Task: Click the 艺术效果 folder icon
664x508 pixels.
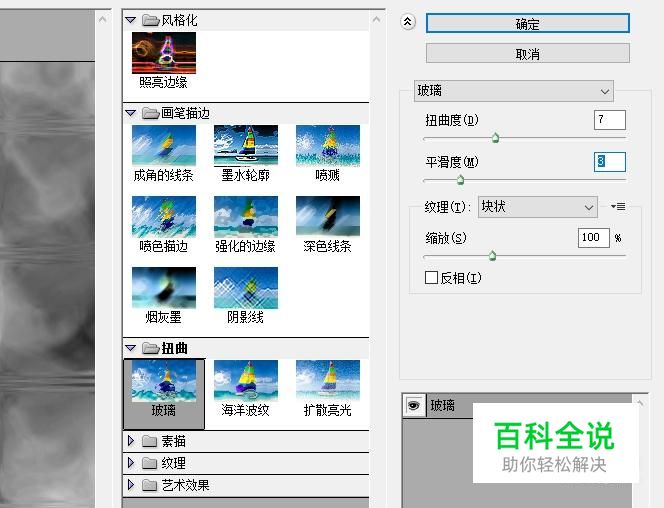Action: coord(149,485)
